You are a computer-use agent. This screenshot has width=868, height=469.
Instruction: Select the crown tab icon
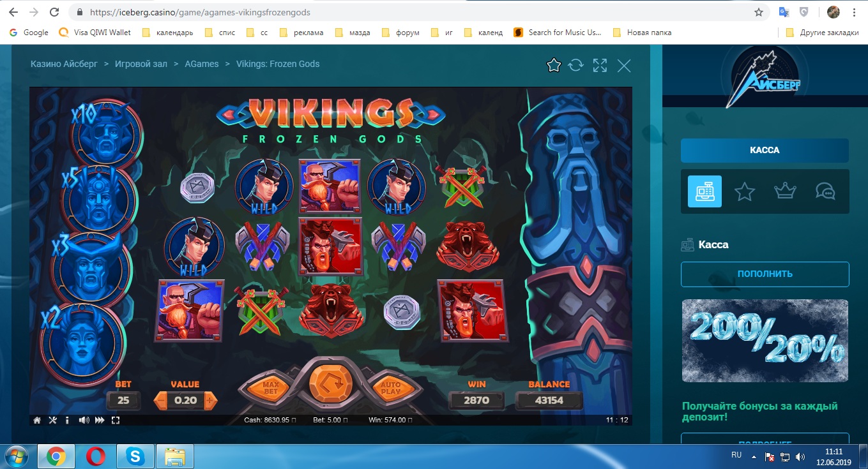tap(784, 191)
